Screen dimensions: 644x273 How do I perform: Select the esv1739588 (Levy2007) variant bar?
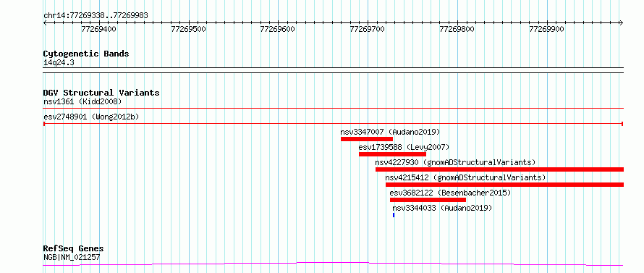point(392,154)
